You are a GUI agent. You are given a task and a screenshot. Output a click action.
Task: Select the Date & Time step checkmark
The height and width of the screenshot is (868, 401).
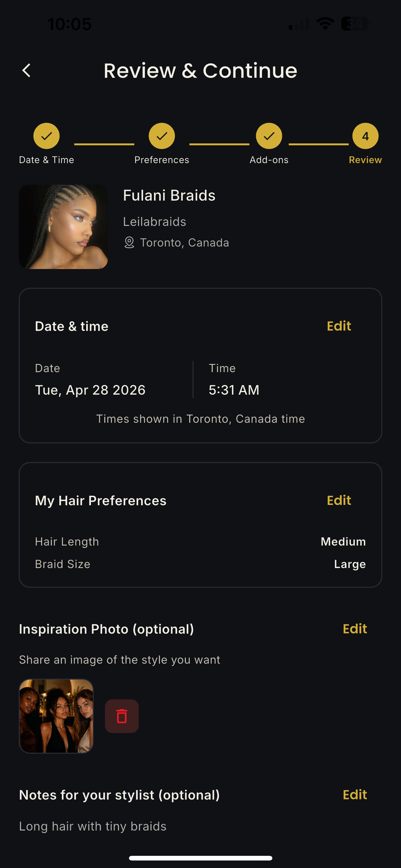pos(47,136)
